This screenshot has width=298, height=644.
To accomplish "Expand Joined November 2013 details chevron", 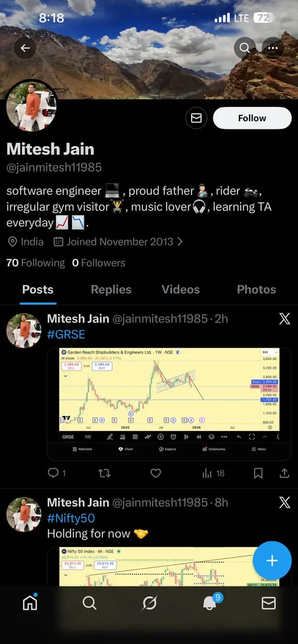I will point(180,242).
